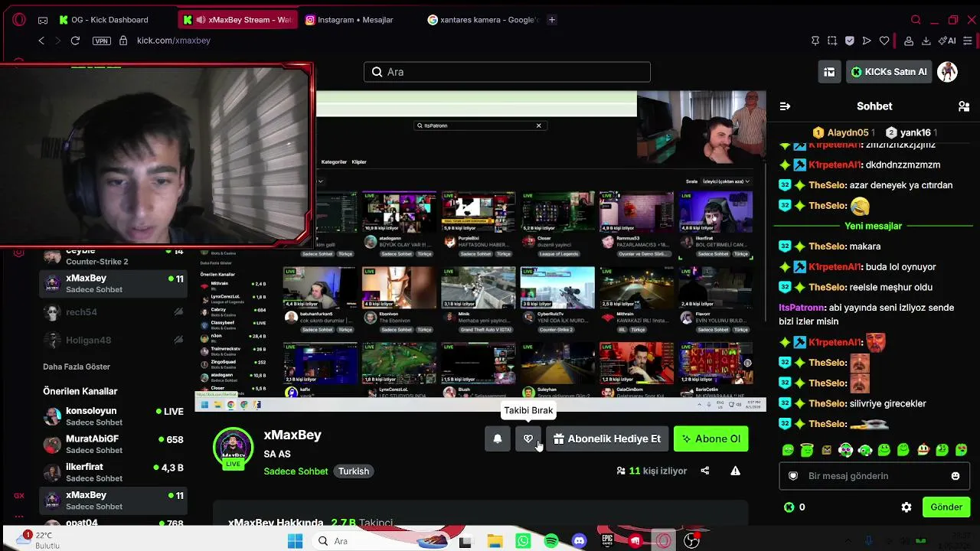Open chat settings gear
The image size is (980, 551).
point(906,507)
